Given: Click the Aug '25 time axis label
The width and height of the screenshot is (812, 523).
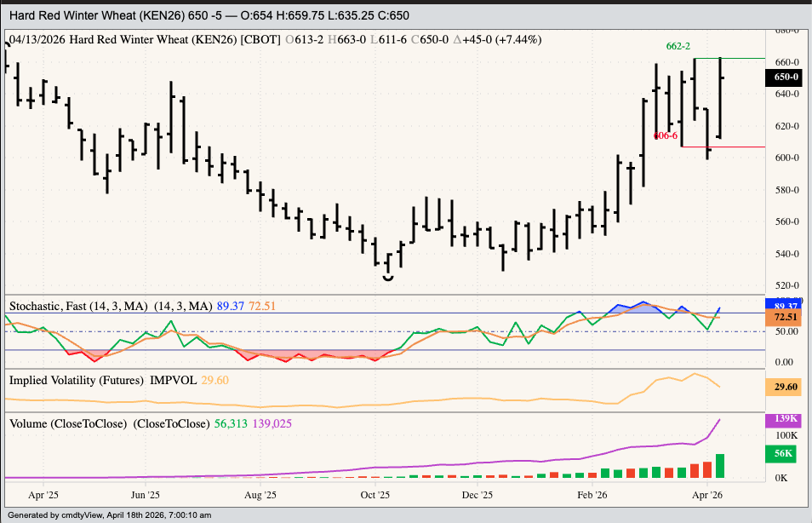Looking at the screenshot, I should pyautogui.click(x=260, y=495).
